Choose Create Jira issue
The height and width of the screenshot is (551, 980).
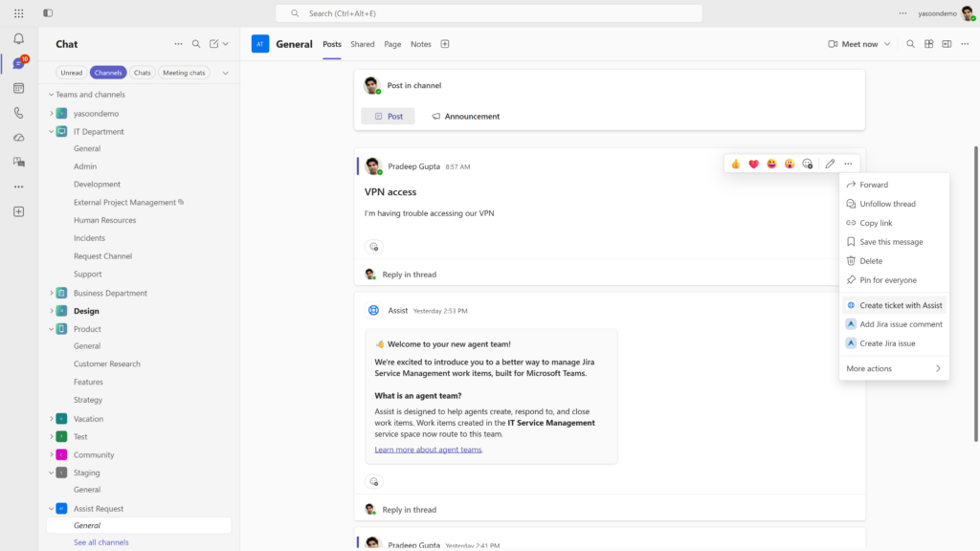[x=894, y=343]
